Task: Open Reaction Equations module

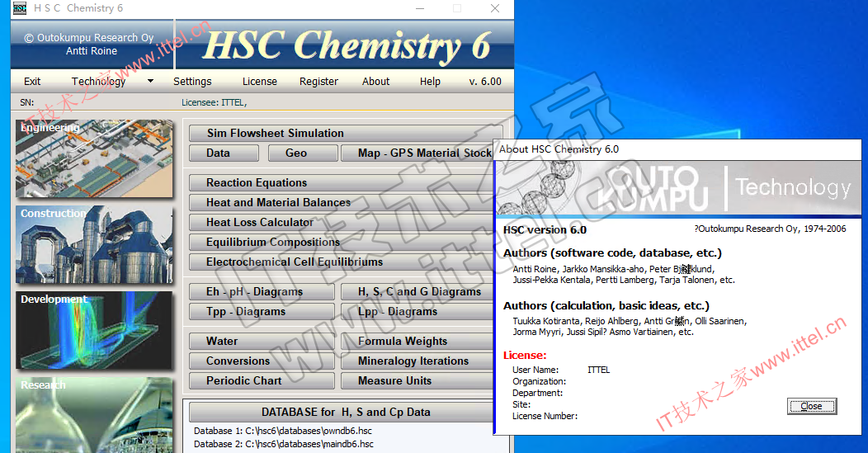Action: point(341,182)
